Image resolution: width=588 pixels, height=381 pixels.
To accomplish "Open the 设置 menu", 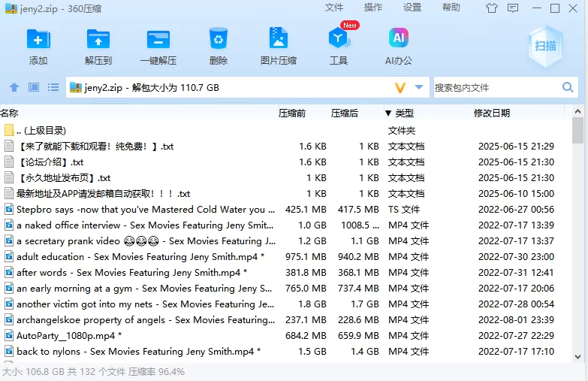I will tap(412, 8).
